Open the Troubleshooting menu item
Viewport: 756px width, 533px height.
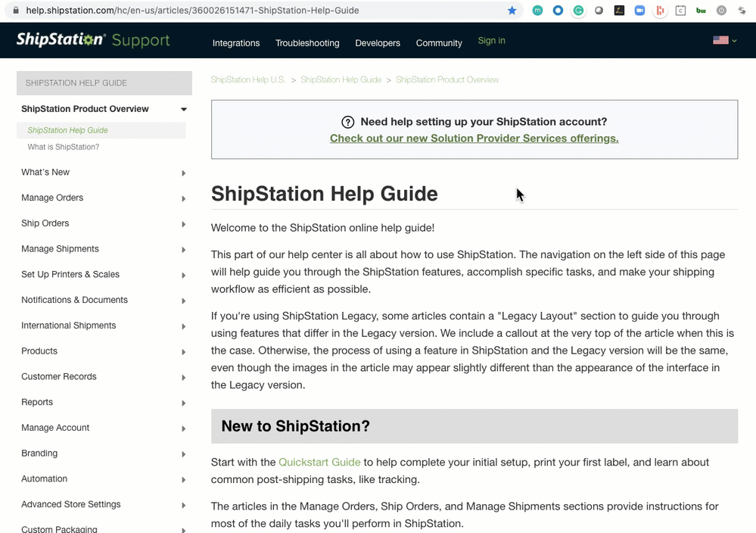(307, 43)
